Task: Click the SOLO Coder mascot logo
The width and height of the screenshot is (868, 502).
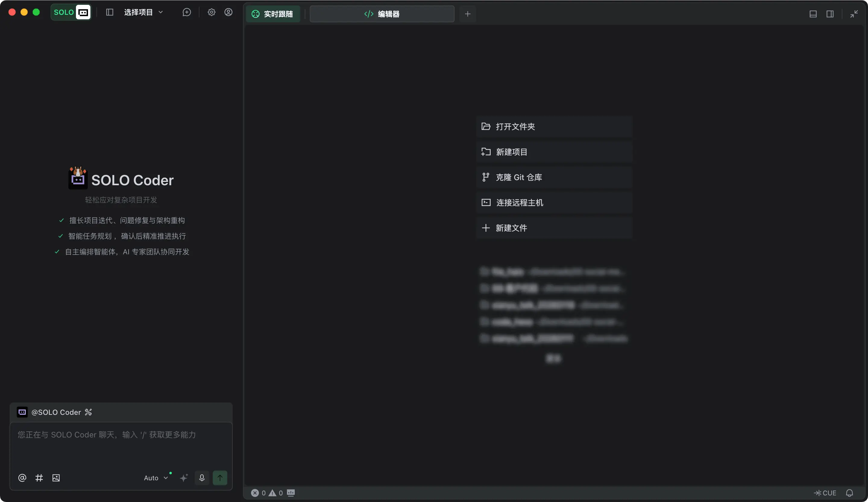Action: click(x=78, y=178)
